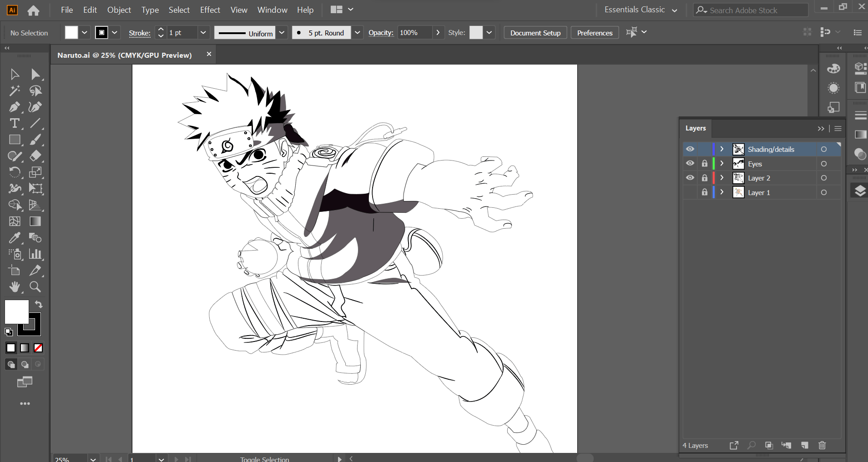Hide the Shading/details layer
Image resolution: width=868 pixels, height=462 pixels.
[690, 149]
